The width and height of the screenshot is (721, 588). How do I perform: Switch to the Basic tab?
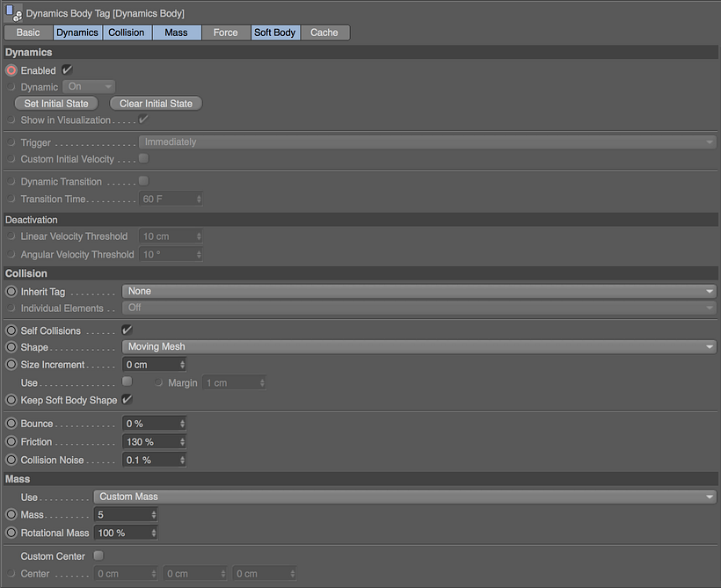tap(28, 33)
